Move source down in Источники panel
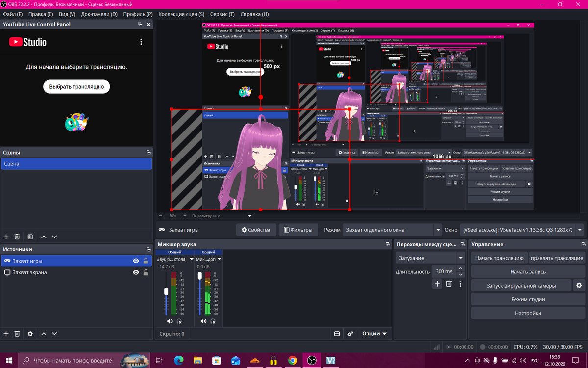 tap(54, 334)
